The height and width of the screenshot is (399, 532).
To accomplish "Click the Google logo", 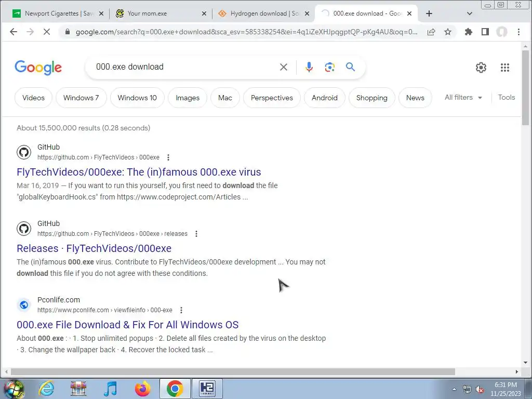I will [x=38, y=68].
